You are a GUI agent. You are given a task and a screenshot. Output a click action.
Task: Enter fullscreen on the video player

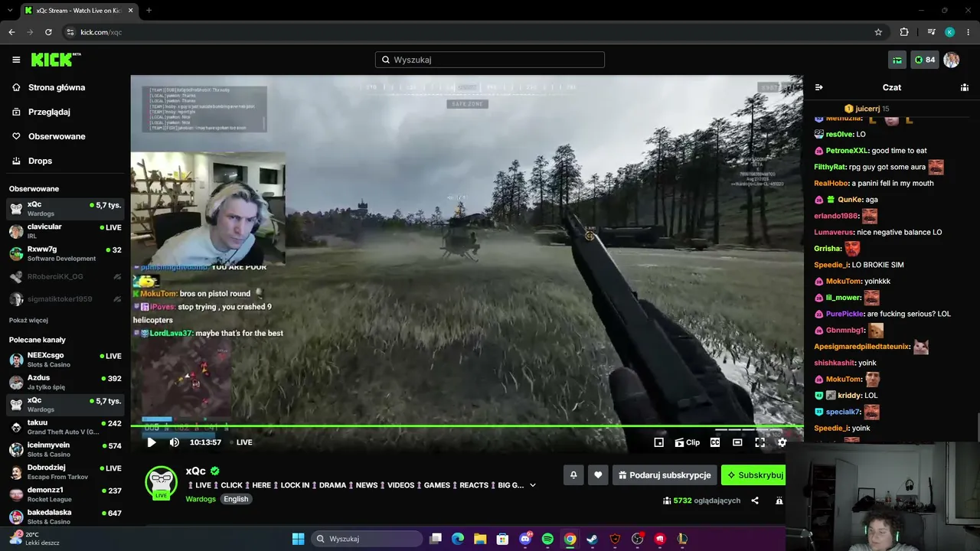coord(760,442)
